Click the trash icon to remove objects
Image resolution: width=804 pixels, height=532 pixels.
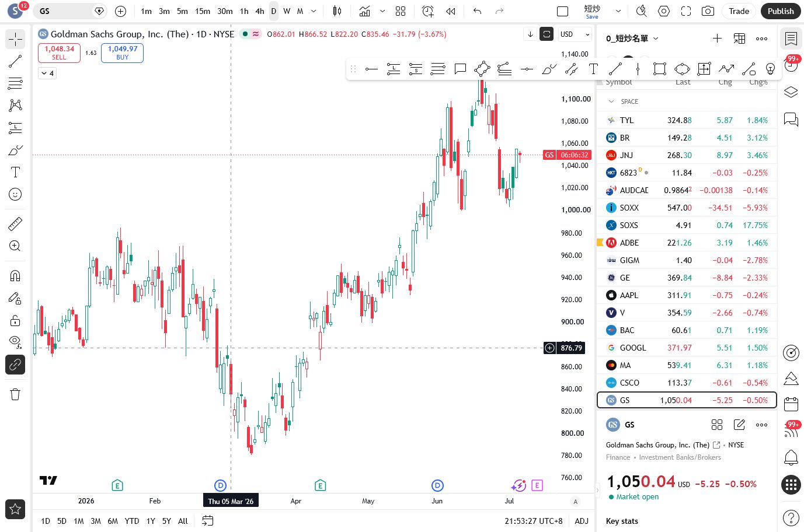(x=15, y=394)
